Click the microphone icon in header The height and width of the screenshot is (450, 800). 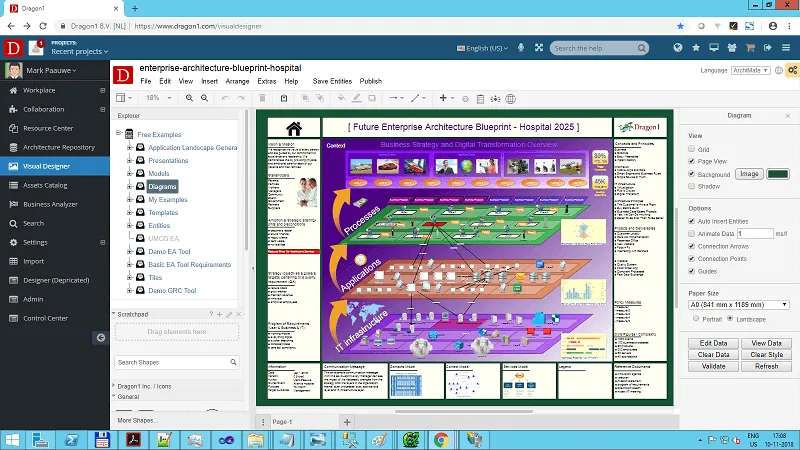click(521, 47)
